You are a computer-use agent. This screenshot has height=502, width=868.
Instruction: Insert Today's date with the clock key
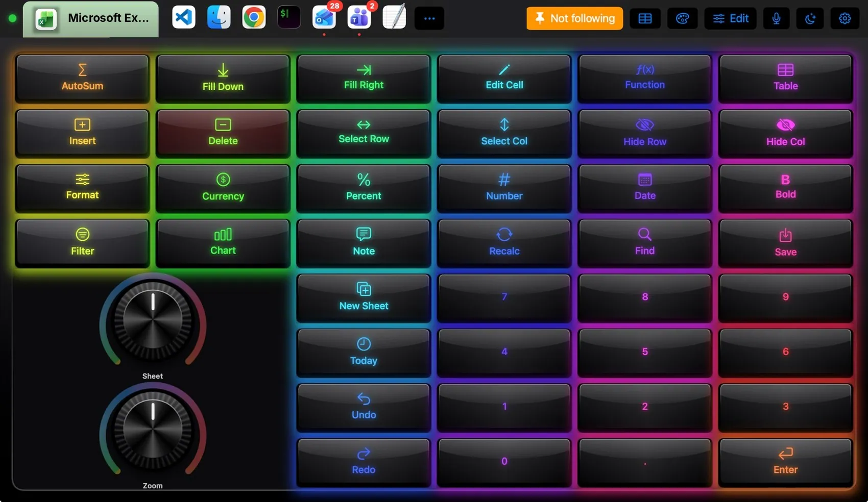point(364,353)
